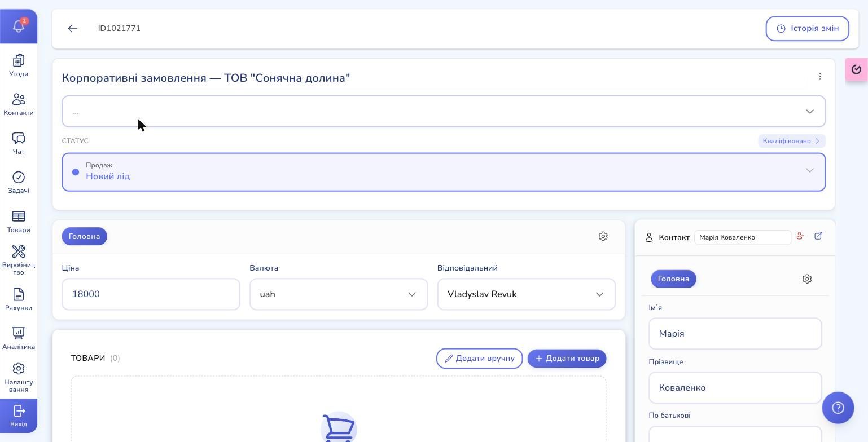
Task: Click Додати вручну button
Action: 479,359
